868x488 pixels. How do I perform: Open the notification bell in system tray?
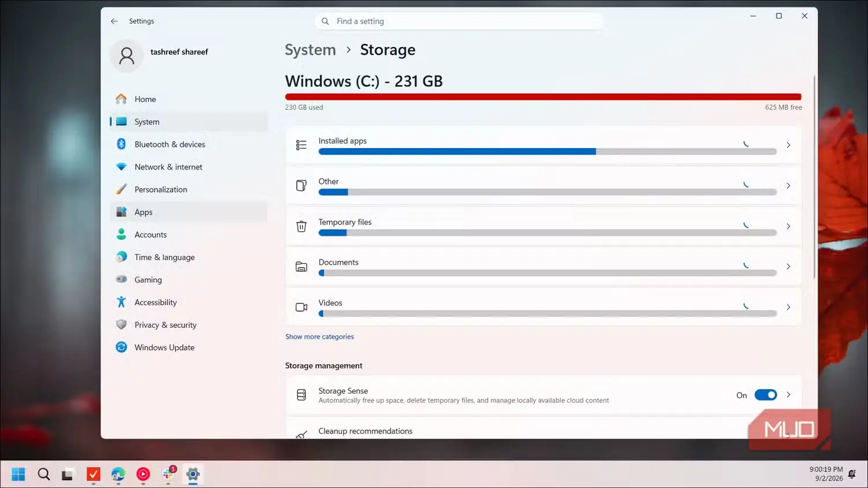(852, 474)
